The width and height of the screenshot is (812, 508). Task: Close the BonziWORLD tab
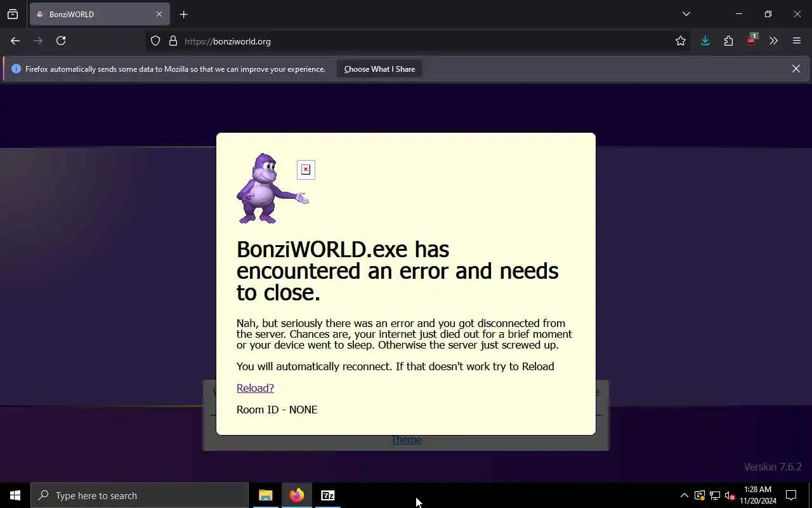pos(159,14)
